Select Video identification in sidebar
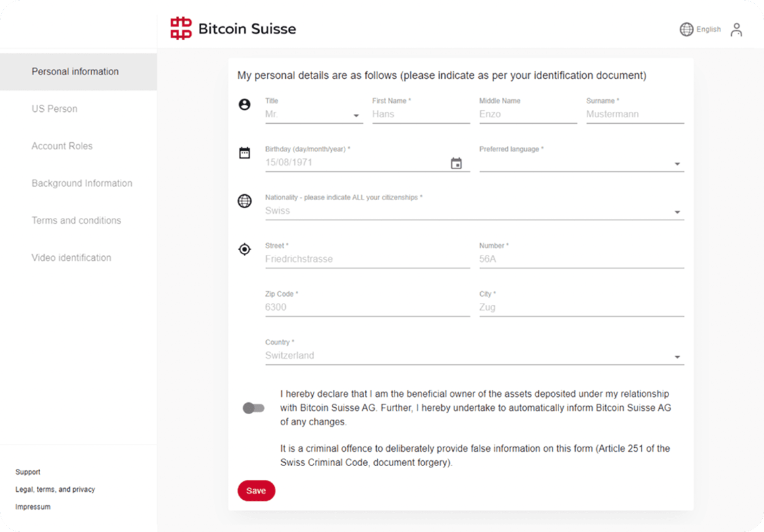 (x=71, y=257)
